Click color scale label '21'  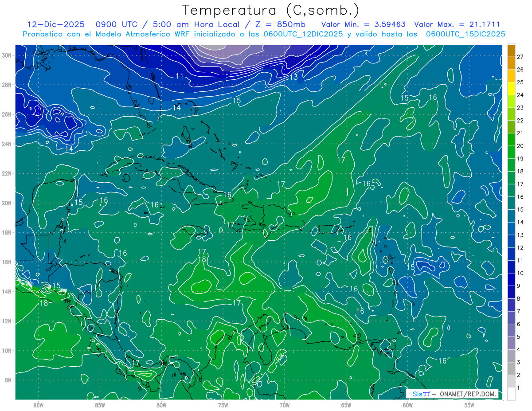[520, 133]
